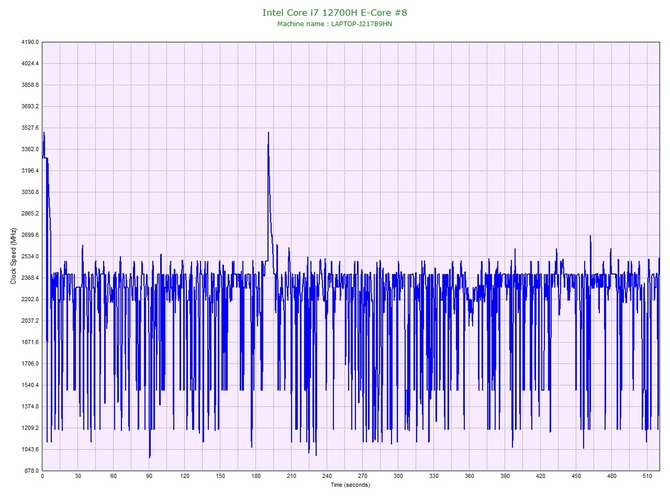Image resolution: width=670 pixels, height=502 pixels.
Task: Click the 1540.4 y-axis label
Action: [30, 385]
